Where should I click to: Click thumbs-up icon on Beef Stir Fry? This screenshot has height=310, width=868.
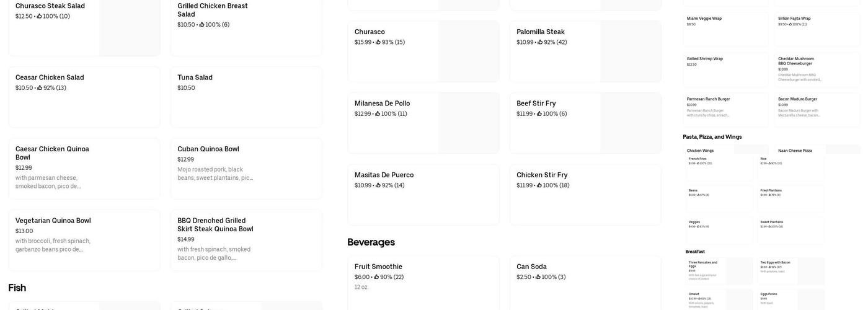point(540,114)
